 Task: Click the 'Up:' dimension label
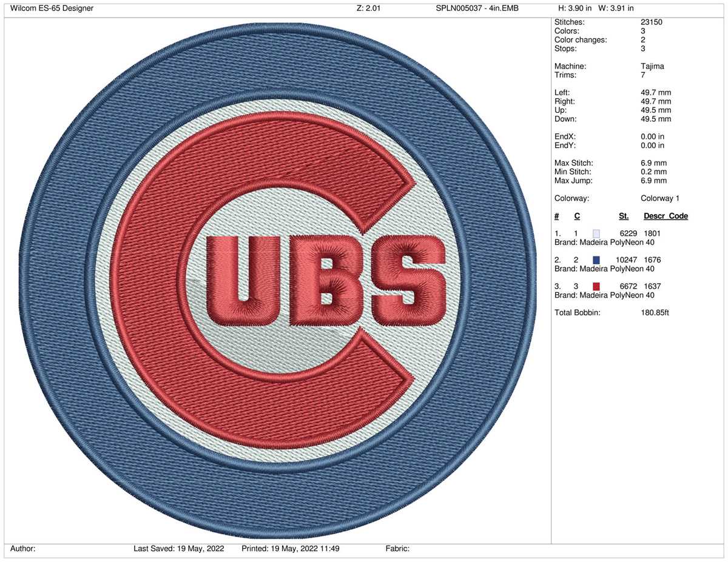(x=561, y=110)
